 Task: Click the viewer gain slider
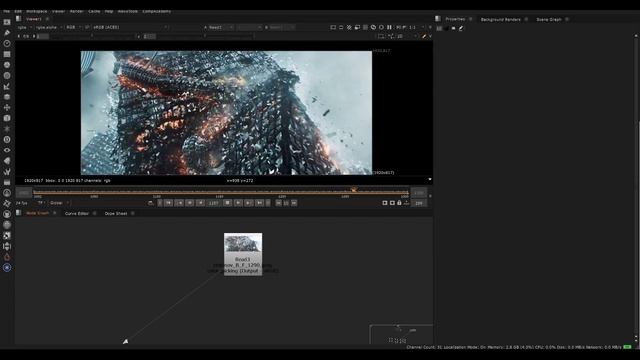pos(92,36)
